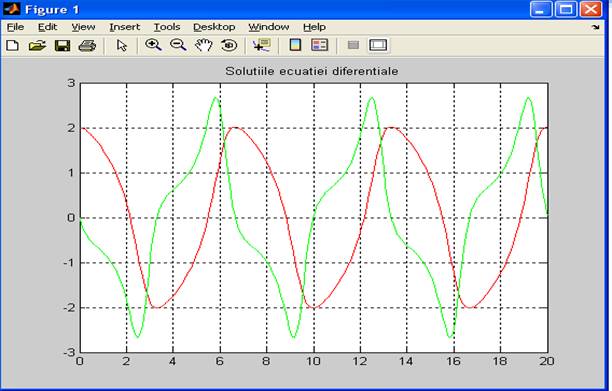Open the File menu
Image resolution: width=612 pixels, height=391 pixels.
point(16,27)
